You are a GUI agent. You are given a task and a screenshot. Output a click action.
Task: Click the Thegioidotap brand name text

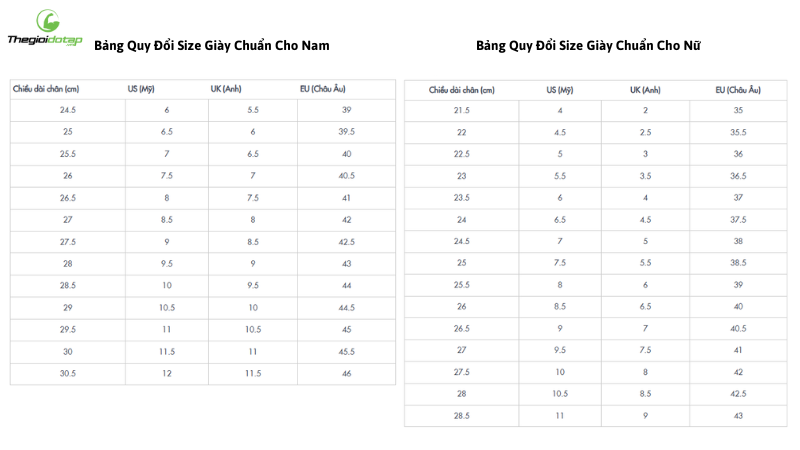point(44,41)
